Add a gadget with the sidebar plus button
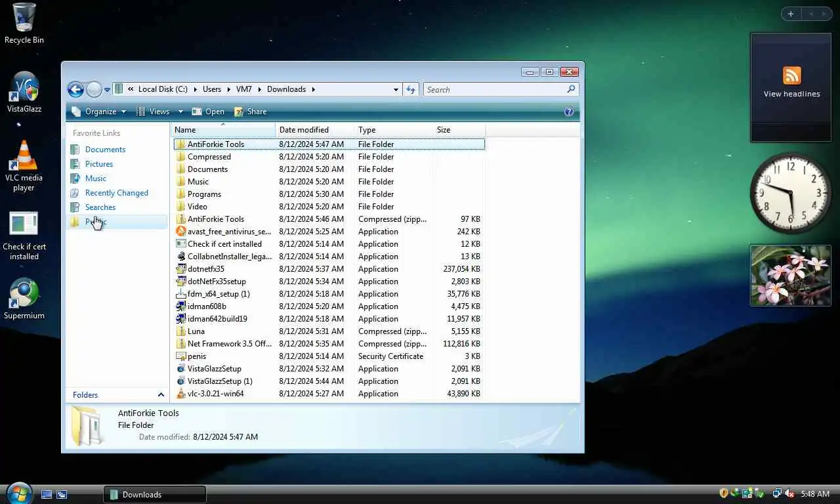Viewport: 840px width, 504px height. tap(791, 14)
